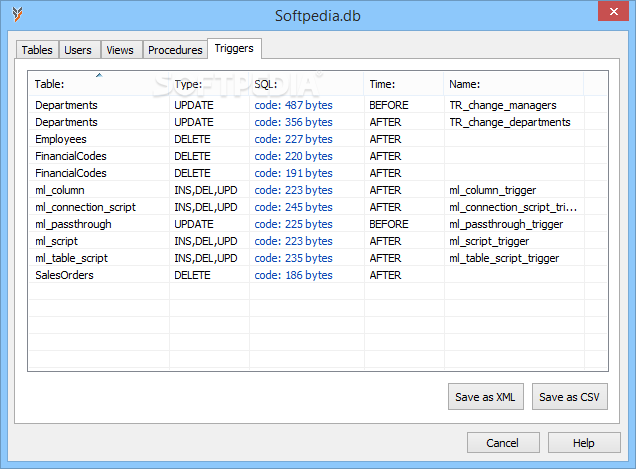Click the Cancel button
Image resolution: width=636 pixels, height=469 pixels.
(x=503, y=443)
